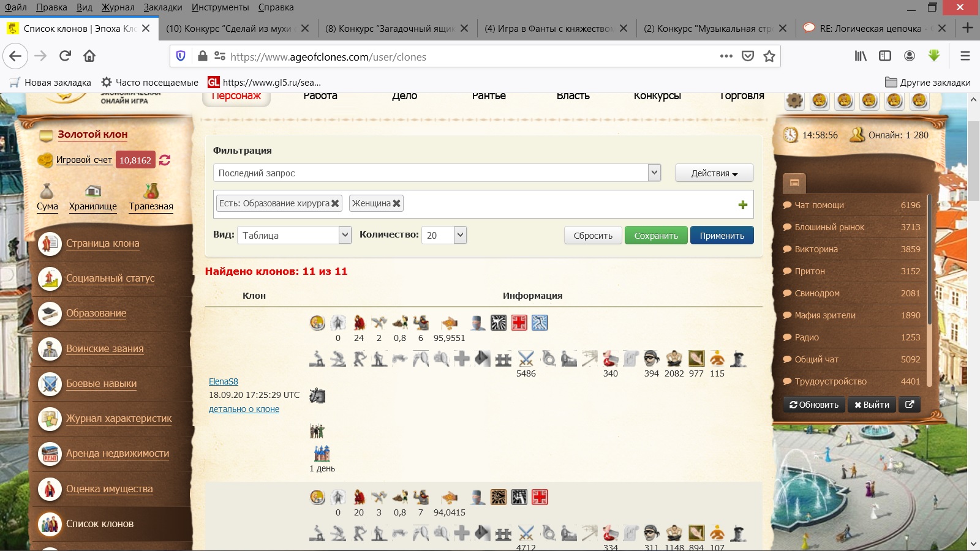Click the green Сохранить button
This screenshot has height=551, width=980.
pyautogui.click(x=656, y=236)
